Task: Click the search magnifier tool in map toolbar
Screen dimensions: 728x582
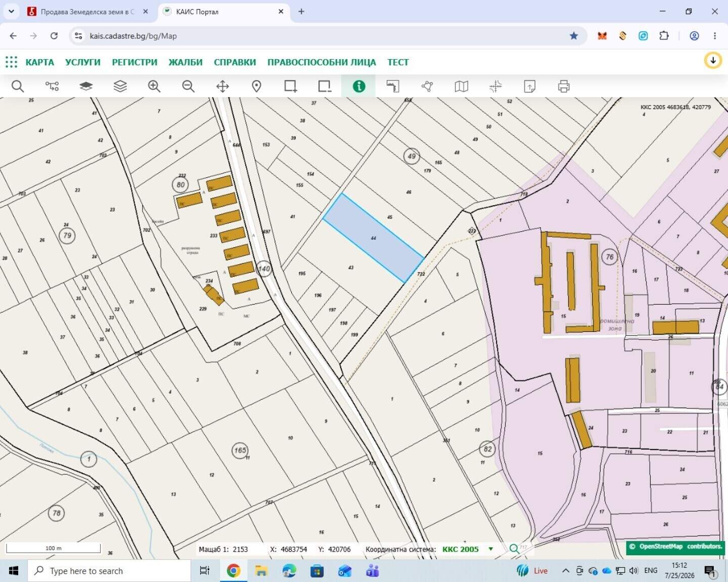Action: click(x=18, y=86)
